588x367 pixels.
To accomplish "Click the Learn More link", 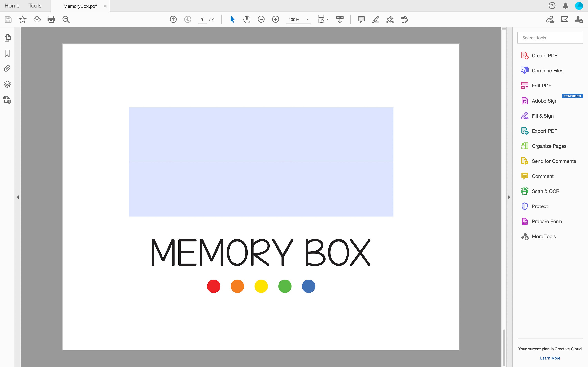I will pyautogui.click(x=549, y=358).
